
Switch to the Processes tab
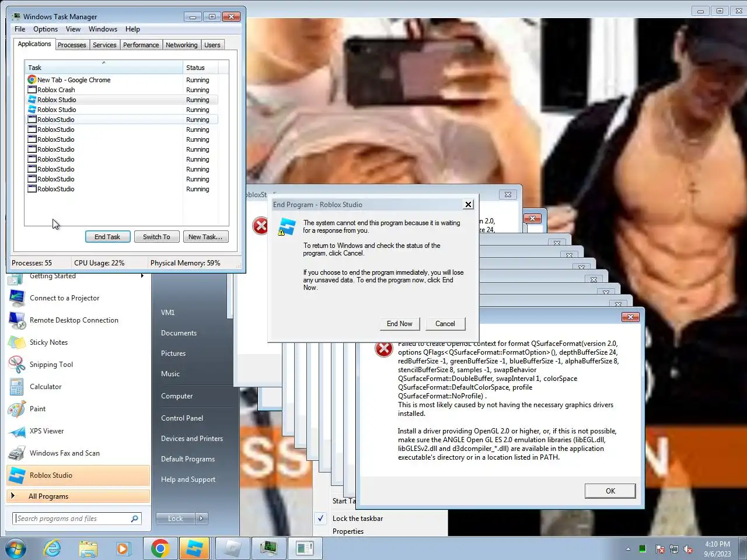point(72,45)
